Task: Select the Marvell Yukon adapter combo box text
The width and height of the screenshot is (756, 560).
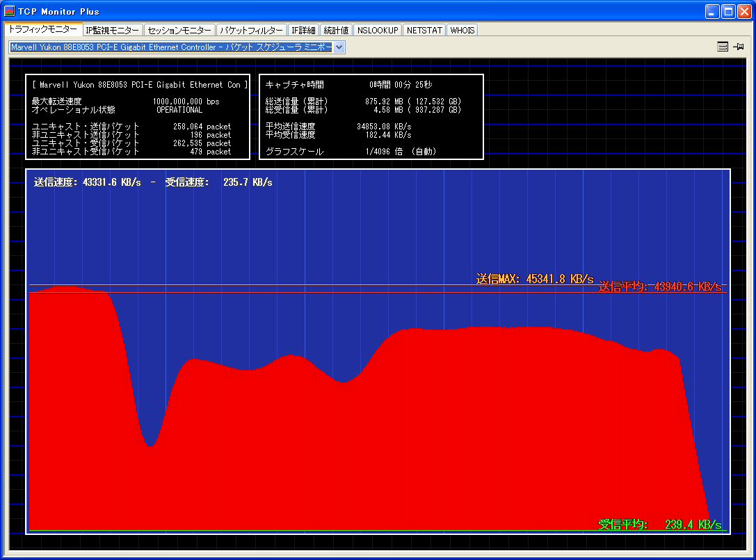Action: tap(170, 47)
